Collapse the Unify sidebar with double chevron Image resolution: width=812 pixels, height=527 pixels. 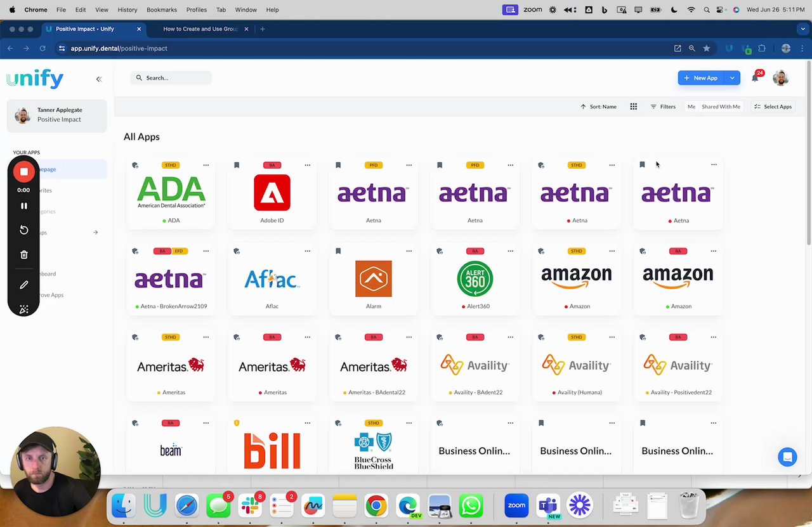pos(98,79)
